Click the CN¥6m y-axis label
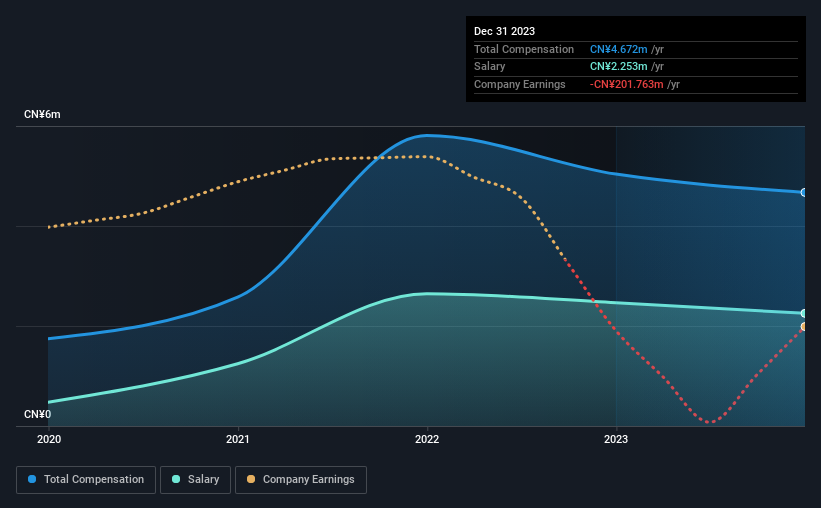 pos(42,115)
